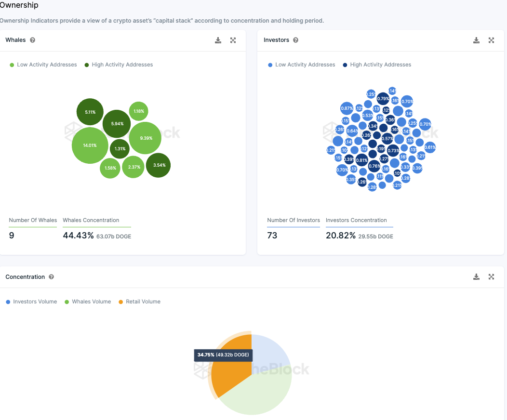Toggle Retail Volume legend item
The width and height of the screenshot is (507, 420).
(139, 302)
